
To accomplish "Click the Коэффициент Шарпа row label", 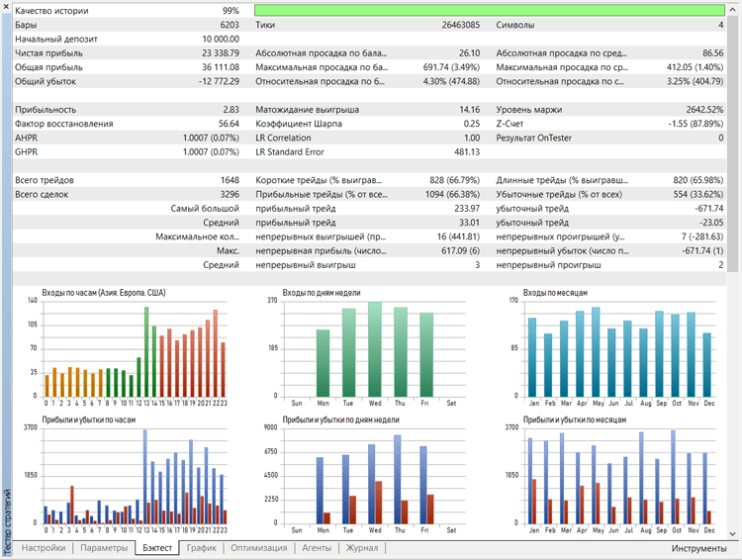I will pyautogui.click(x=299, y=124).
